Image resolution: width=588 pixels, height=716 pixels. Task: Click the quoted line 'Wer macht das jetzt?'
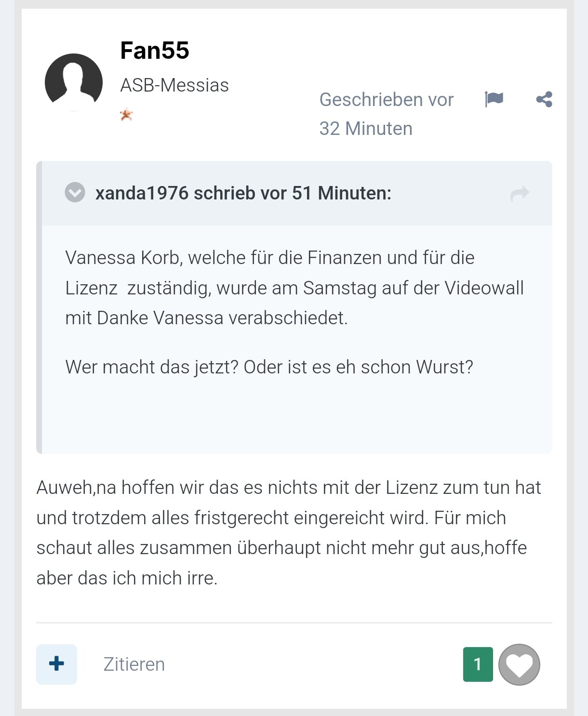point(269,367)
